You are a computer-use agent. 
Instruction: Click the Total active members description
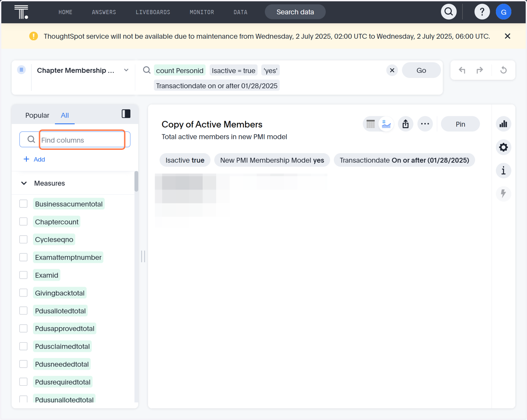click(x=224, y=137)
